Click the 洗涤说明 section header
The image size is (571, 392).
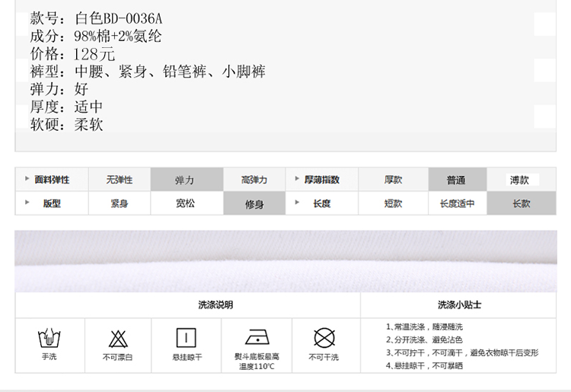tap(215, 304)
